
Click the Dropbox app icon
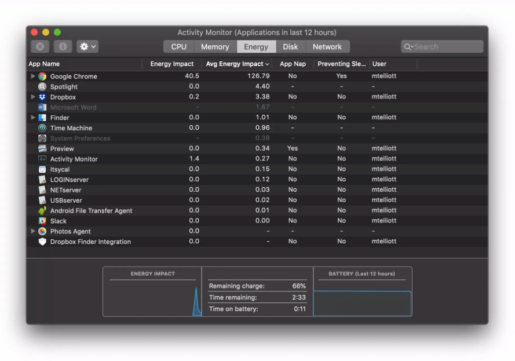[42, 97]
